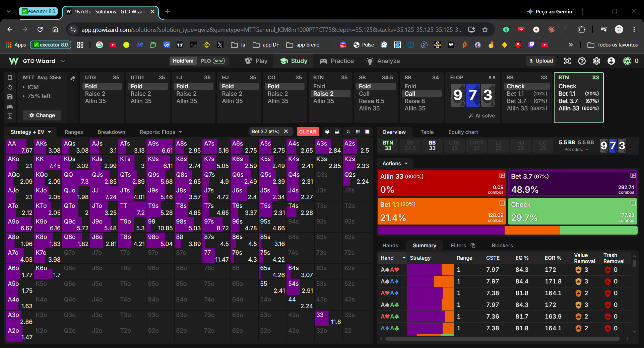Image resolution: width=644 pixels, height=348 pixels.
Task: Expand the Reports: Flops dropdown
Action: coord(161,132)
